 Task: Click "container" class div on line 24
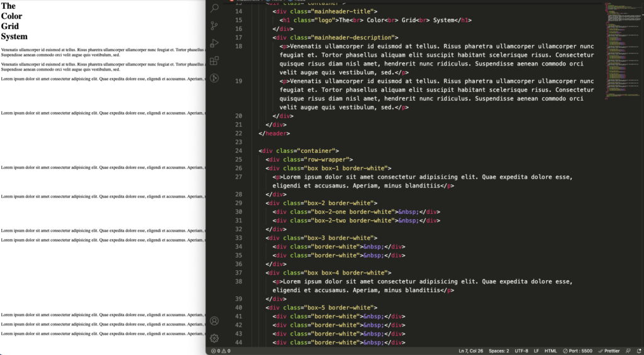point(299,151)
